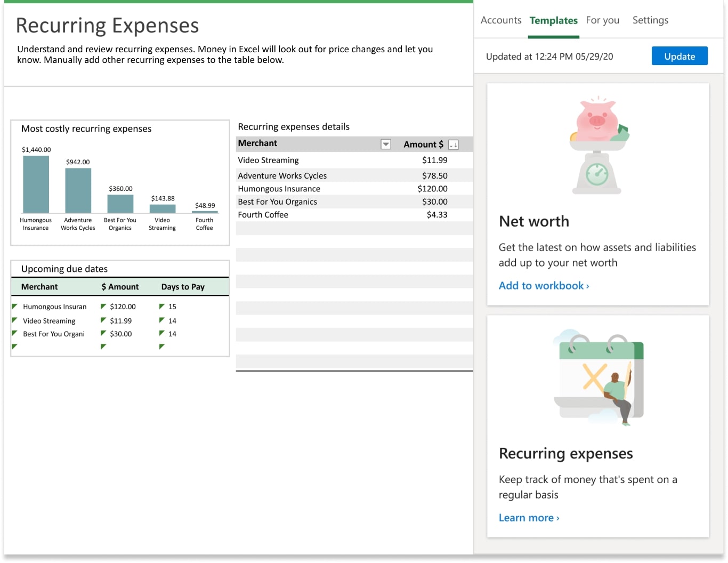728x563 pixels.
Task: Click the Fourth Coffee chart bar
Action: click(205, 212)
